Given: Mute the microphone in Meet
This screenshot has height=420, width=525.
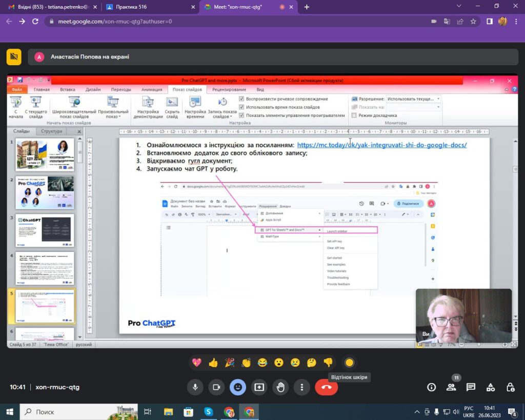Looking at the screenshot, I should tap(195, 387).
